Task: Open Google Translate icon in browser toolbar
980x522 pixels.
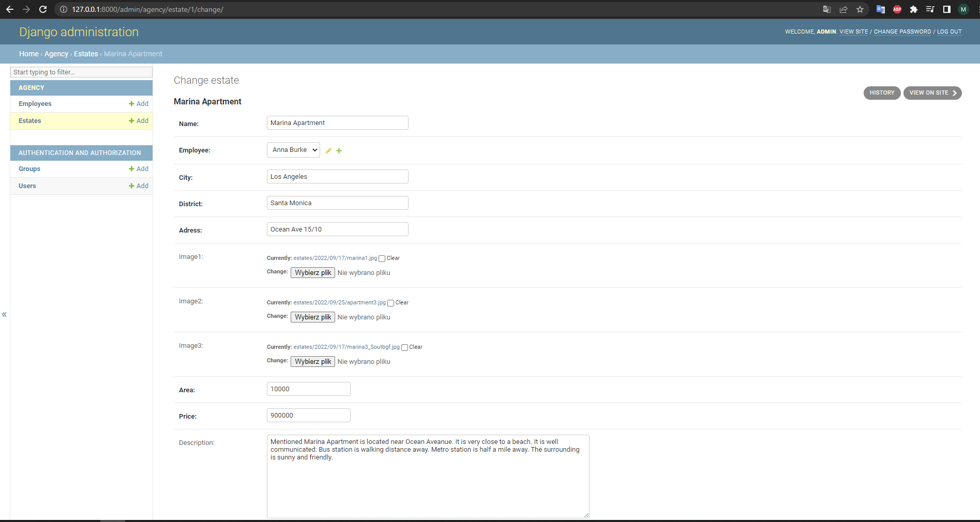Action: point(880,9)
